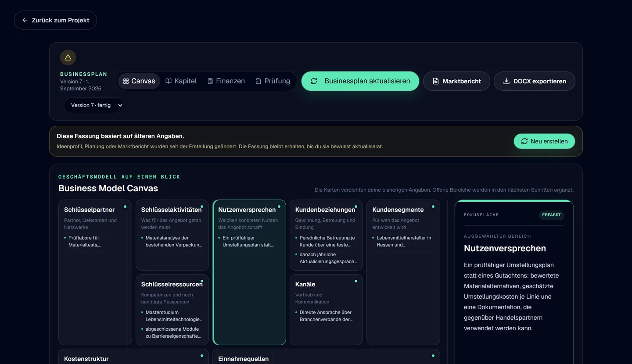Image resolution: width=632 pixels, height=364 pixels.
Task: Click the ERFASST status badge
Action: [552, 215]
